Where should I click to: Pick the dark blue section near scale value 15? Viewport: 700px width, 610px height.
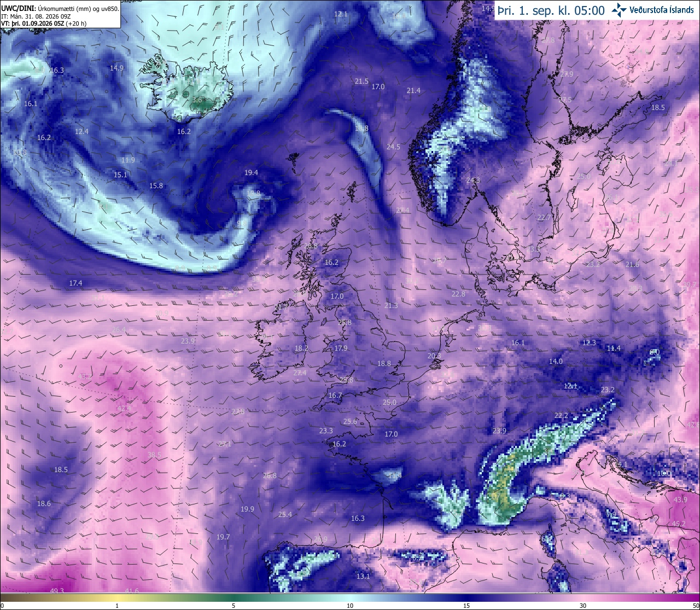pos(466,597)
